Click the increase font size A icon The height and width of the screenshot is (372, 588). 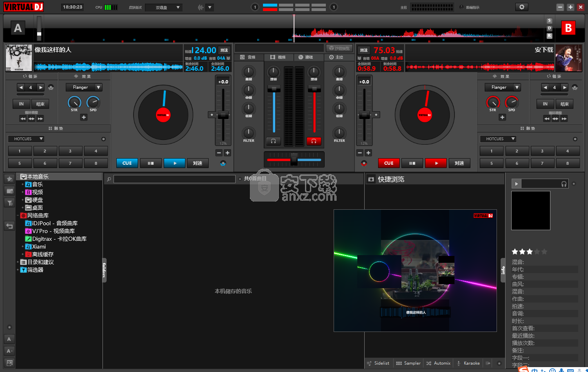tap(9, 351)
